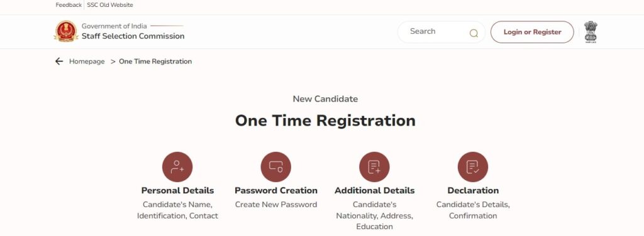Click the SSC emblem logo
Image resolution: width=644 pixels, height=236 pixels.
pos(66,31)
